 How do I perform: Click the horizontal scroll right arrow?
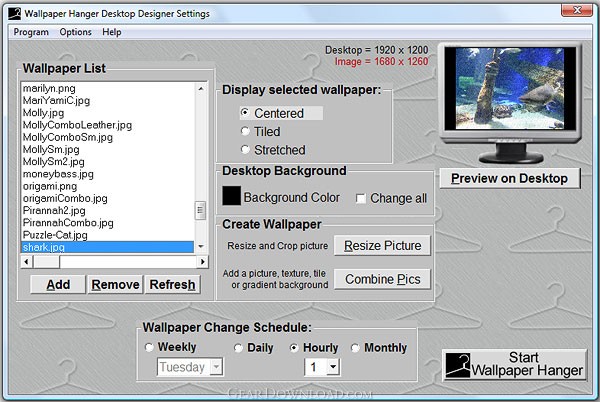tap(202, 262)
